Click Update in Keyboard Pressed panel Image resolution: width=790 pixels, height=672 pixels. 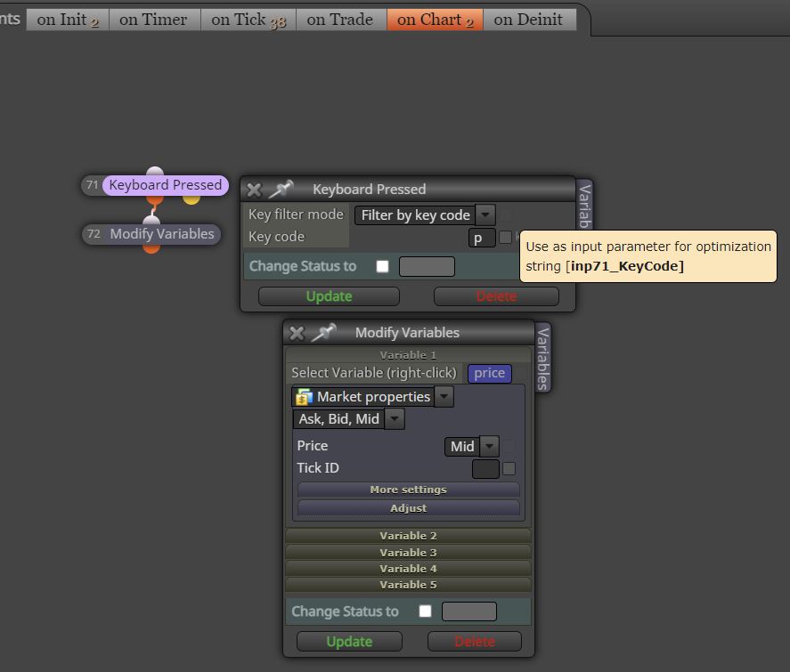click(x=329, y=296)
